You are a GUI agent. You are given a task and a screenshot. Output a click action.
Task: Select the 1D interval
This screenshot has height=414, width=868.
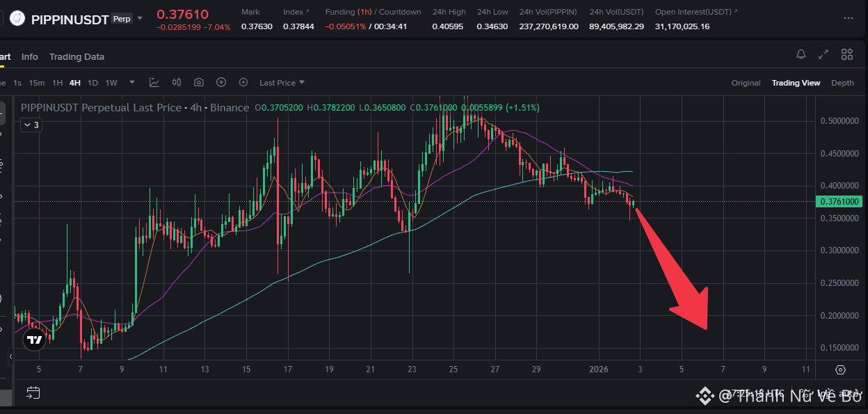click(93, 83)
